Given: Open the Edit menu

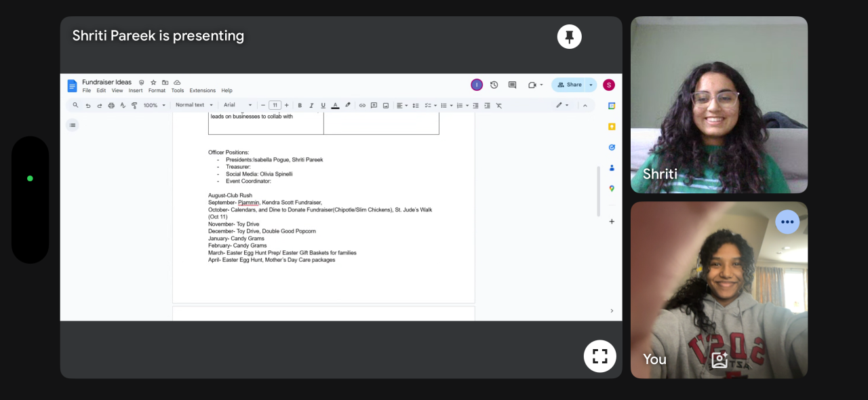Looking at the screenshot, I should (101, 91).
